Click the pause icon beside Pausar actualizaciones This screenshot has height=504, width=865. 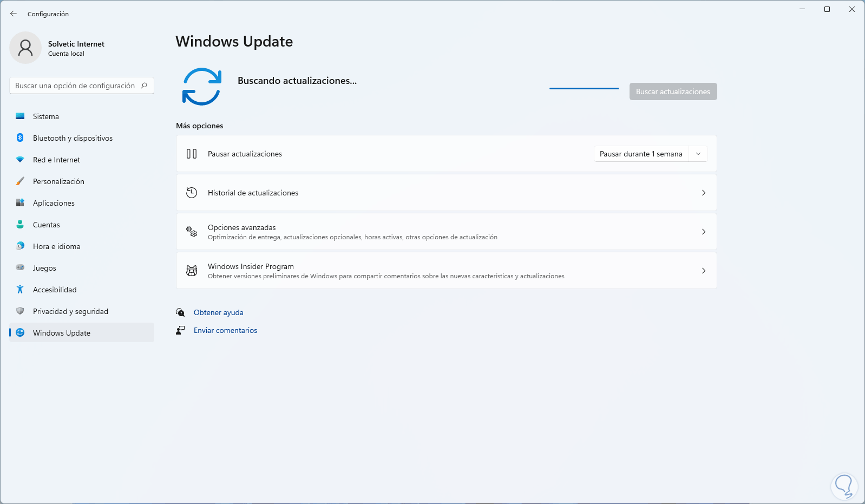tap(192, 154)
